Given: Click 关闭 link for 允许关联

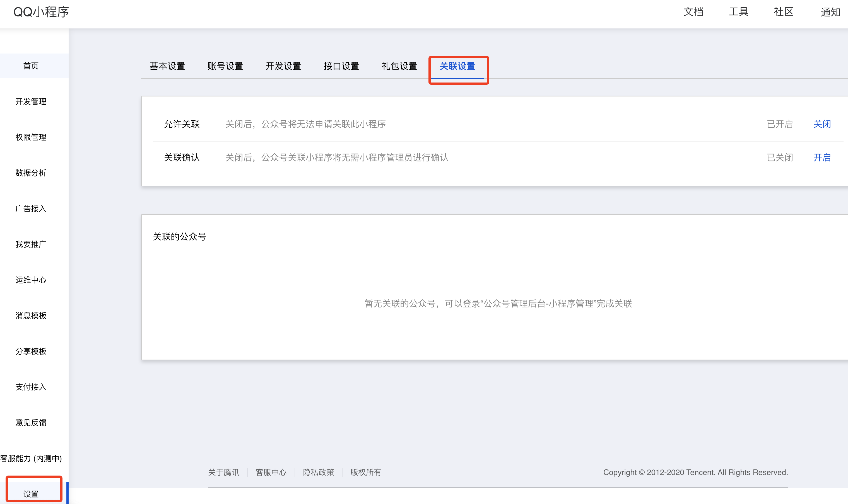Looking at the screenshot, I should (x=822, y=124).
